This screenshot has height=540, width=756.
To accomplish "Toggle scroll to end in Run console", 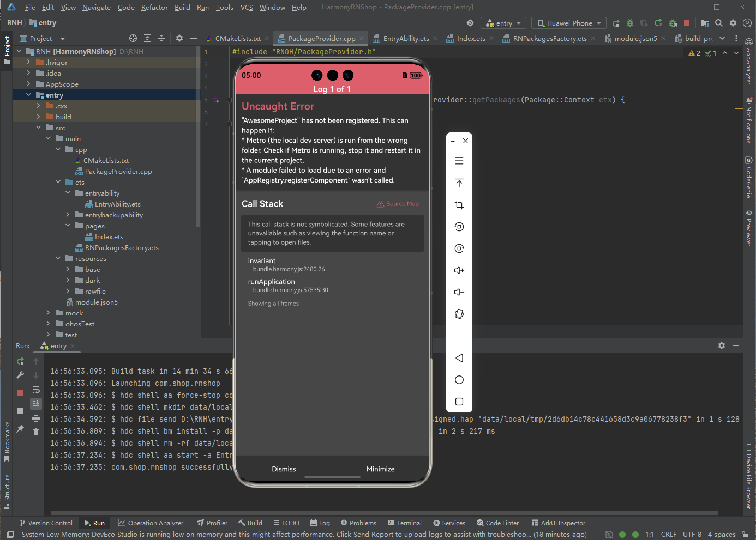I will point(36,404).
